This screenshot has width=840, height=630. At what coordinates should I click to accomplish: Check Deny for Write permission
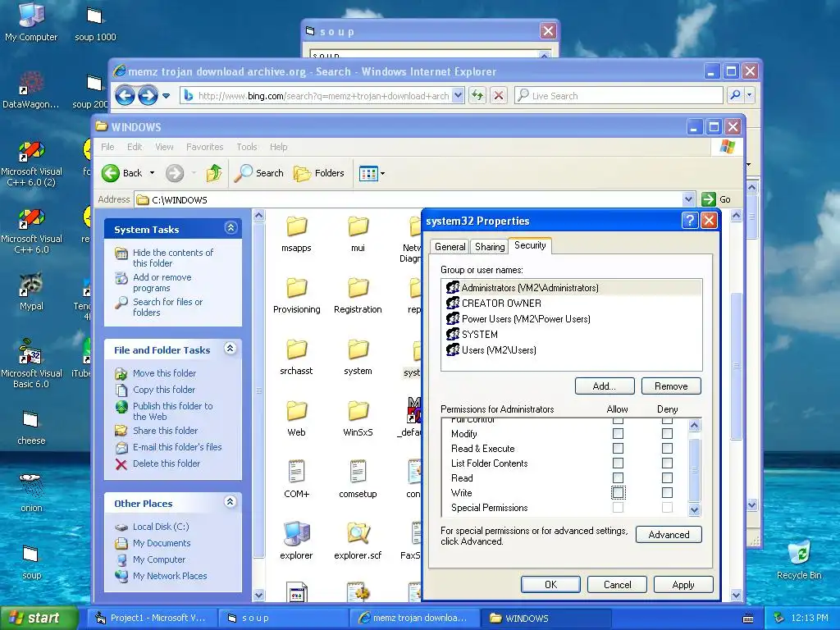pyautogui.click(x=667, y=492)
